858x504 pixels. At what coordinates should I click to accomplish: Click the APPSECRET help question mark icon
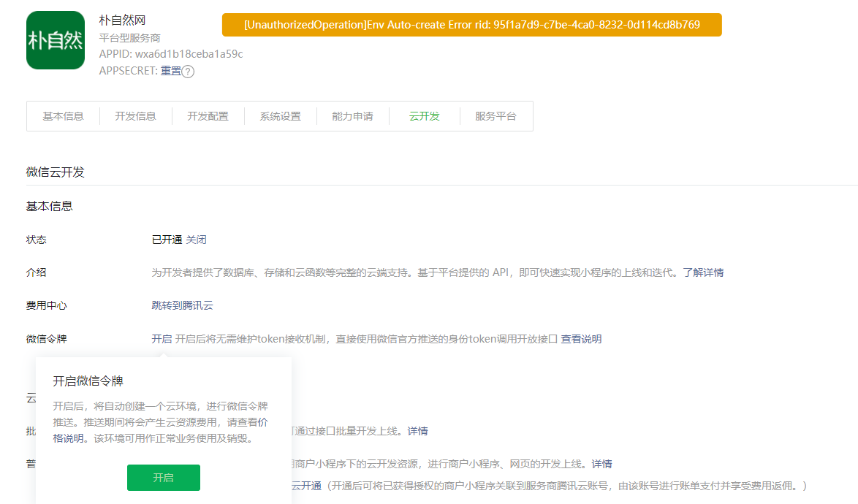(188, 72)
